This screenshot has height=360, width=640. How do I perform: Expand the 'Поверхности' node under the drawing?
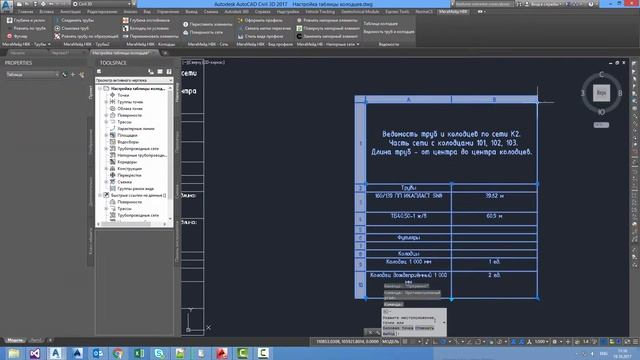(x=106, y=115)
